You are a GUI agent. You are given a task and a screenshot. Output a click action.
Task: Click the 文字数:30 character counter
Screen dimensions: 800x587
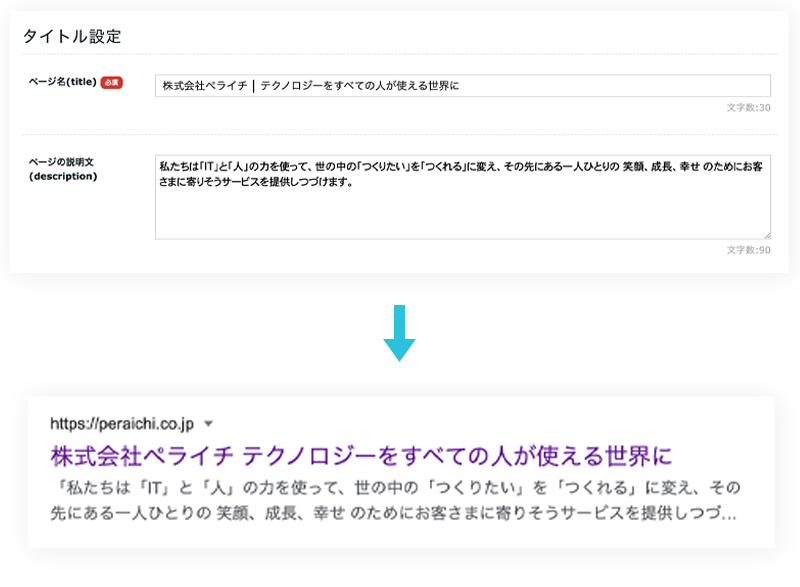[x=749, y=107]
